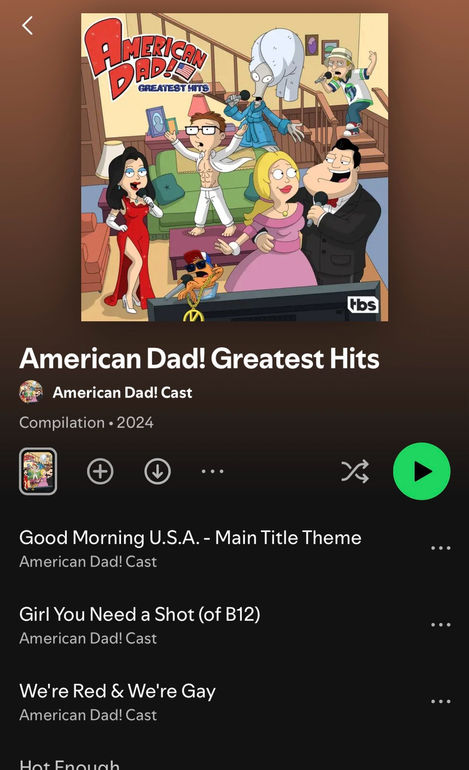Play the album with green button
This screenshot has height=770, width=469.
422,471
